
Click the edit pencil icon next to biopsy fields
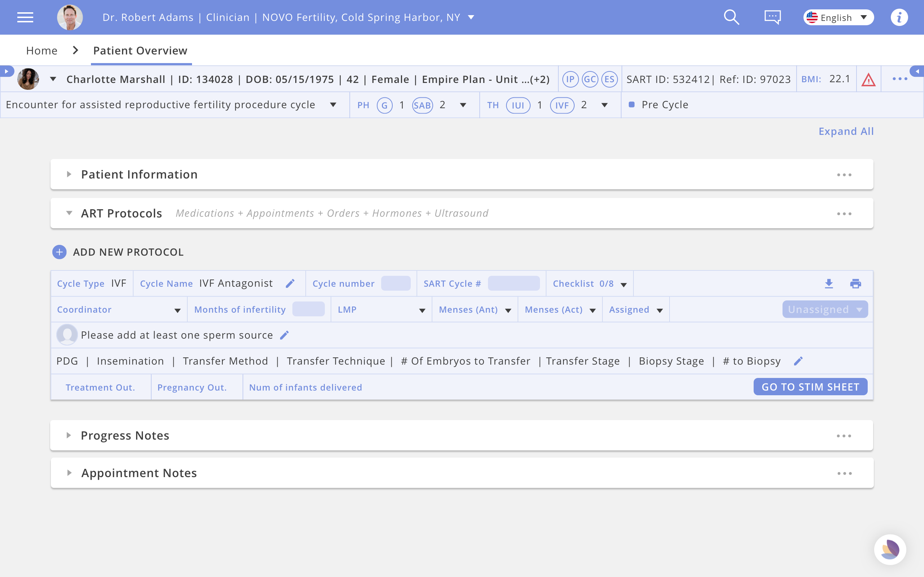798,361
